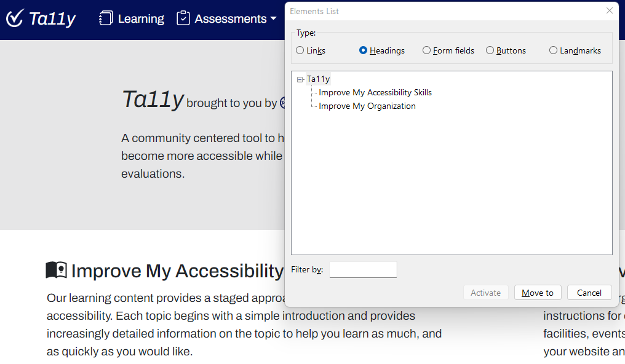
Task: Close the Elements List dialog
Action: (x=609, y=10)
